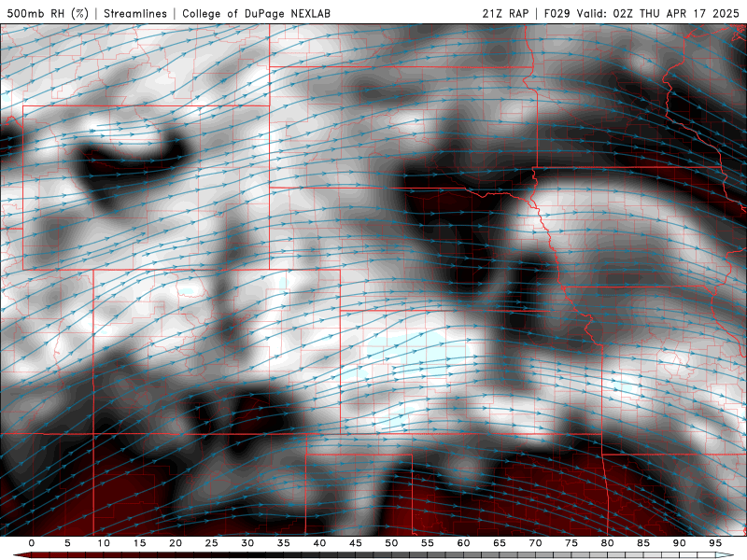
Task: Click the colorbar label "25"
Action: 212,543
